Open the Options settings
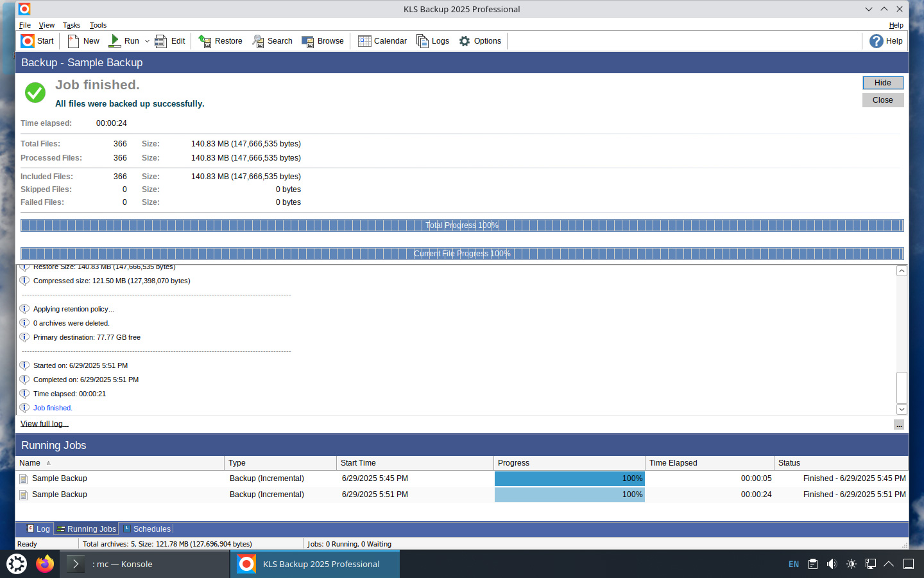 (x=480, y=41)
